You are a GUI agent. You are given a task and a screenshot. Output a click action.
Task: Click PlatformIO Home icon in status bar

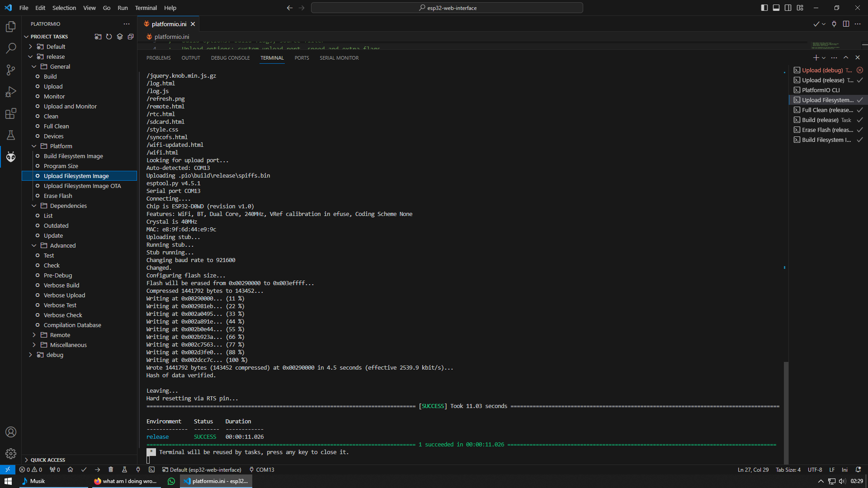coord(70,469)
